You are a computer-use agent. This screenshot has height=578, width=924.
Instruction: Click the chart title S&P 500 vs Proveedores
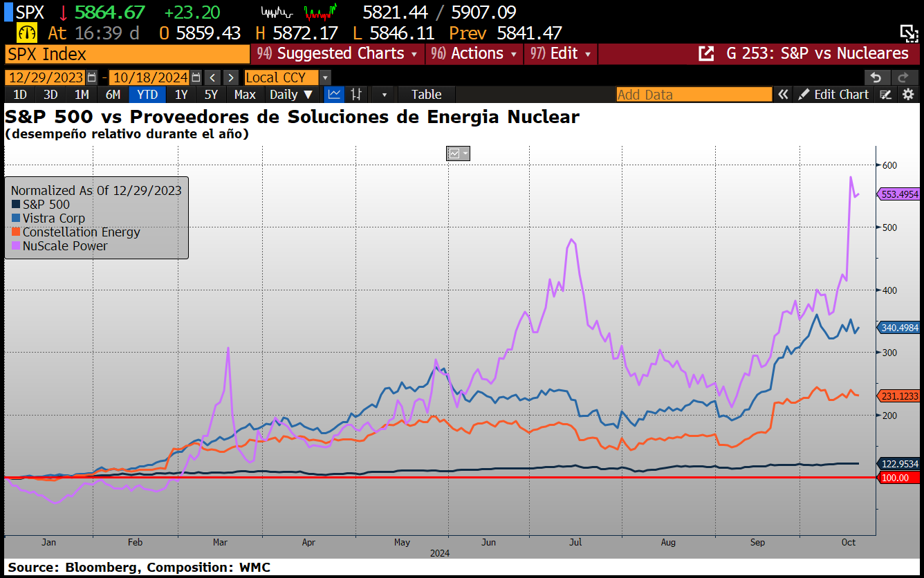[x=292, y=117]
